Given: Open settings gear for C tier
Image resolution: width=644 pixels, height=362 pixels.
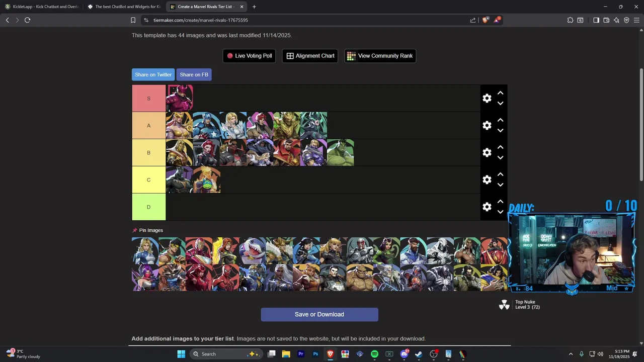Looking at the screenshot, I should click(487, 180).
